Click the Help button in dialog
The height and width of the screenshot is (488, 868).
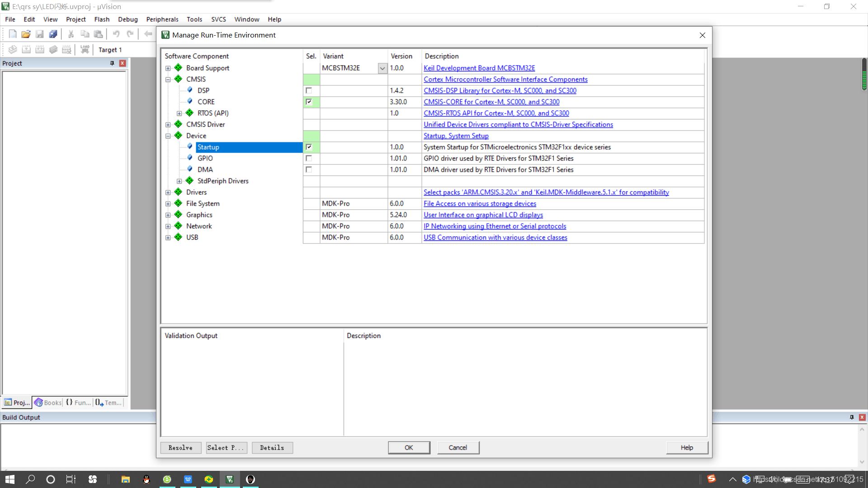tap(687, 448)
